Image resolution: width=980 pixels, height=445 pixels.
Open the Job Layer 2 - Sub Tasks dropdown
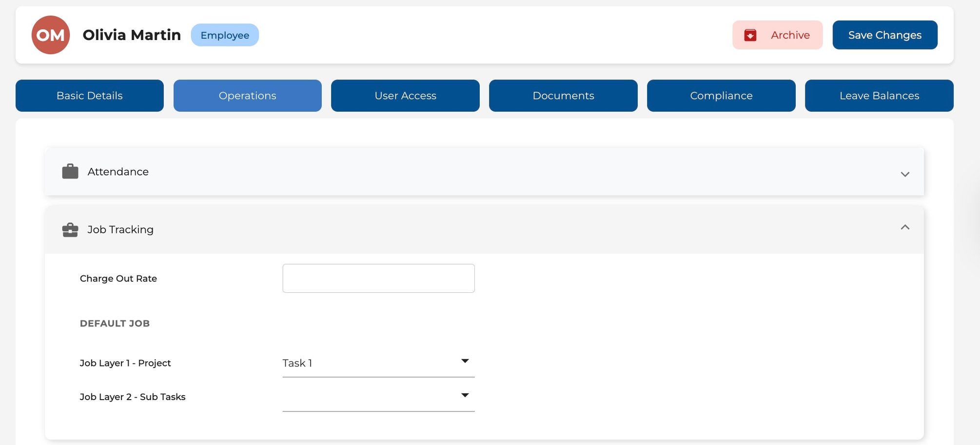point(378,397)
